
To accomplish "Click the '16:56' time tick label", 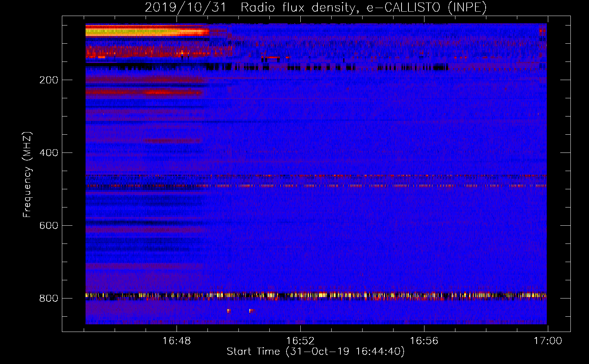I will pos(424,341).
